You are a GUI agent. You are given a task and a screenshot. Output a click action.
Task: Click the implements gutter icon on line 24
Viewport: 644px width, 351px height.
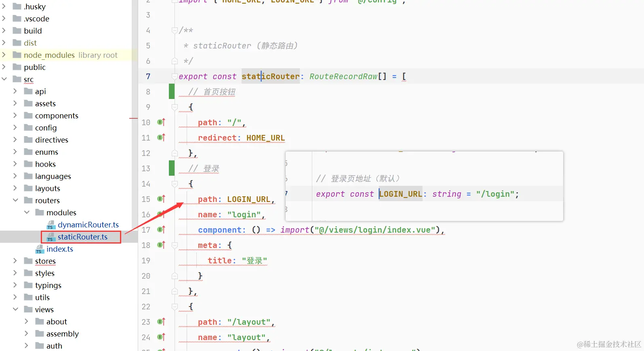[161, 337]
